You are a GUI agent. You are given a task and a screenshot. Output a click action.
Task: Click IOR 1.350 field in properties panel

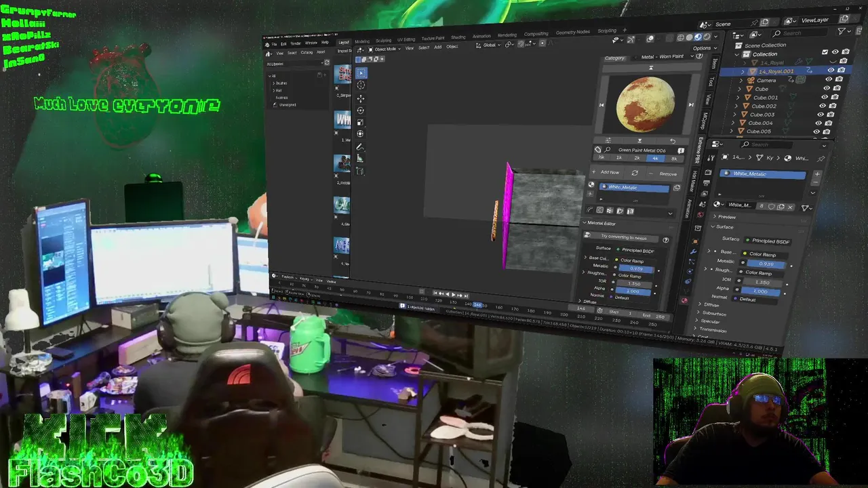click(x=762, y=281)
